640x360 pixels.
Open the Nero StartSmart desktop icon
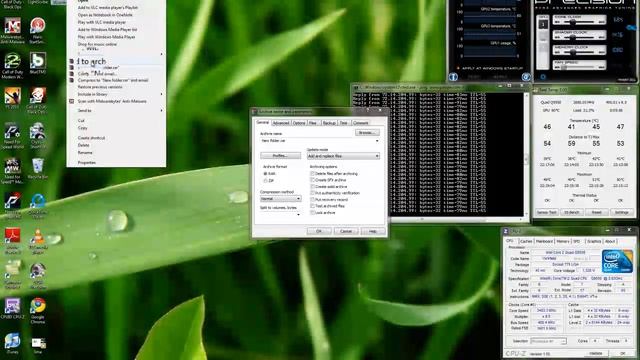point(38,26)
